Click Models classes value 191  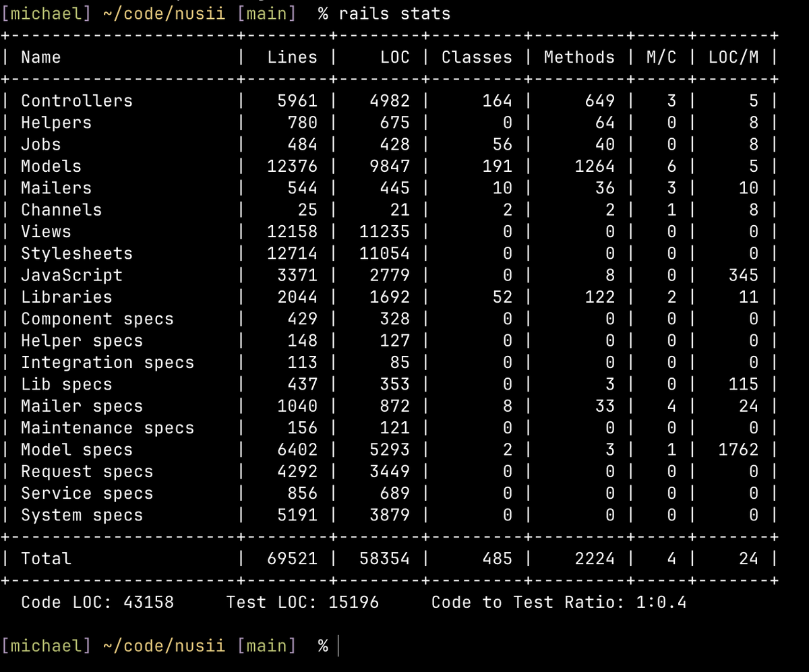(x=497, y=166)
